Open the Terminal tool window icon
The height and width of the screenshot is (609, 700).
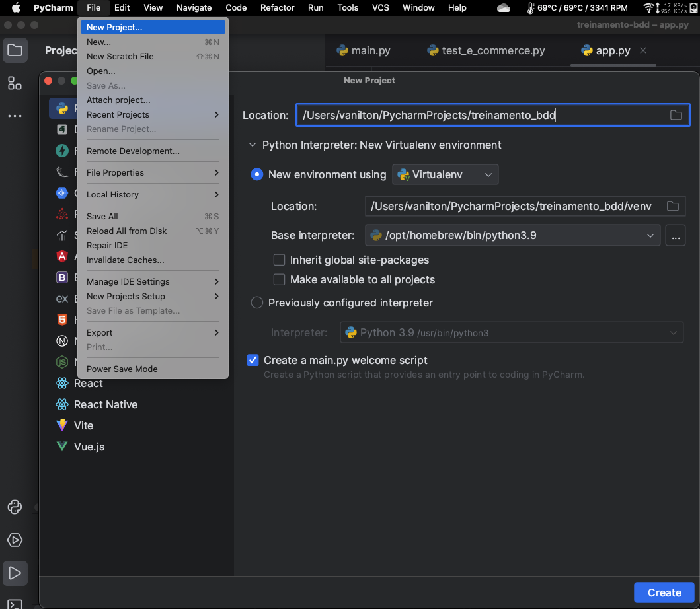(x=15, y=604)
